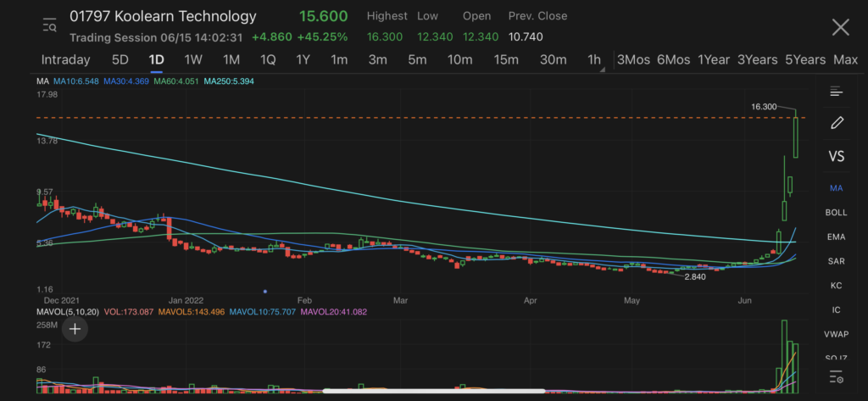Set range to 1Year
This screenshot has width=868, height=401.
point(714,60)
